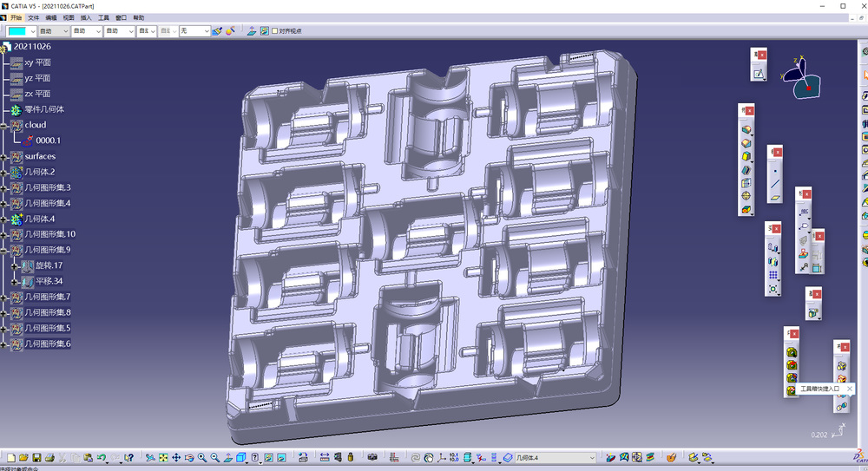The image size is (868, 471).
Task: Open the 工具 menu
Action: (103, 17)
